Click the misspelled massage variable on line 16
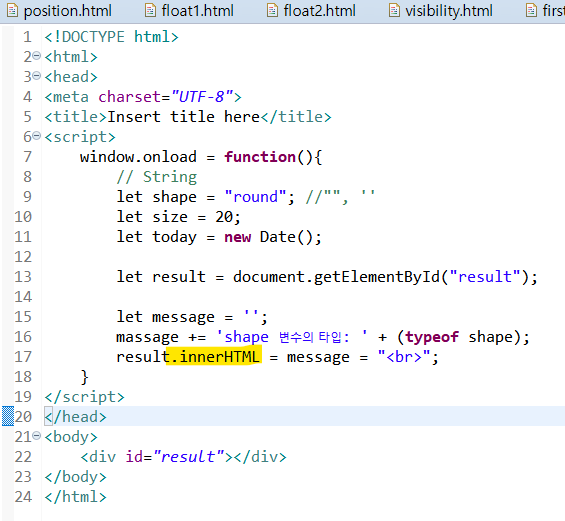This screenshot has height=521, width=565. pos(147,337)
